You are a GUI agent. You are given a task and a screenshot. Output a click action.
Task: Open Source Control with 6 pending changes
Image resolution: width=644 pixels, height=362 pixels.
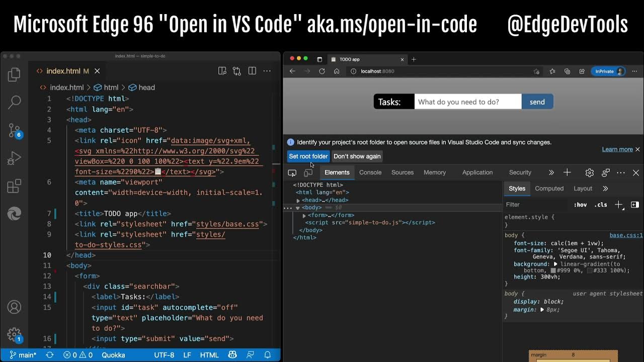click(15, 131)
